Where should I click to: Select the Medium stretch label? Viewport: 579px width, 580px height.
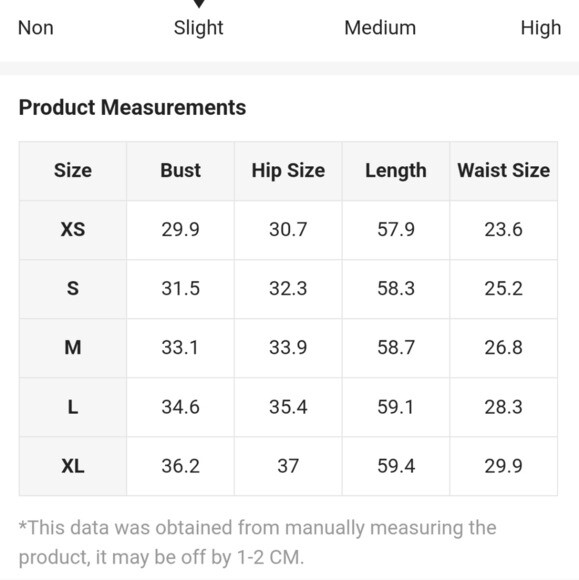pos(380,28)
